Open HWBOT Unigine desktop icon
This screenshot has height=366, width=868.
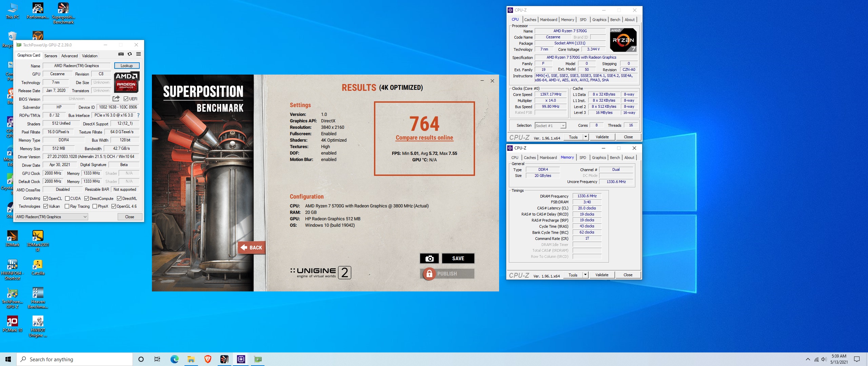point(38,326)
